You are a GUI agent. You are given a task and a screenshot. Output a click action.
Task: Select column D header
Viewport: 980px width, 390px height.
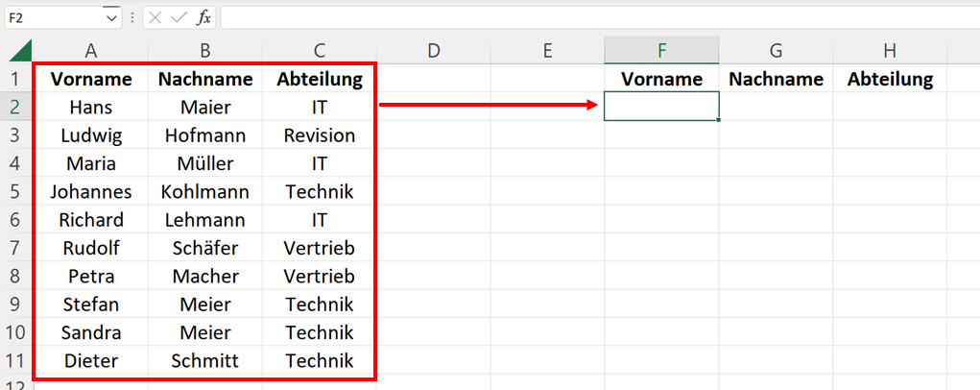tap(433, 50)
